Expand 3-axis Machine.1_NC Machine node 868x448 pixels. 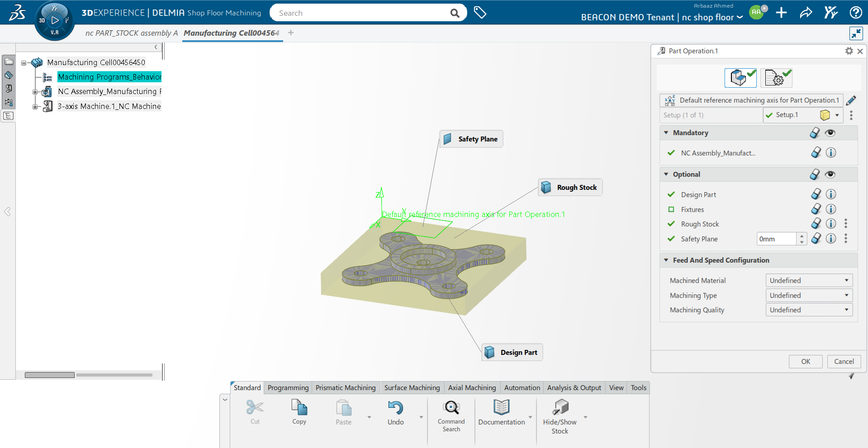(x=35, y=107)
